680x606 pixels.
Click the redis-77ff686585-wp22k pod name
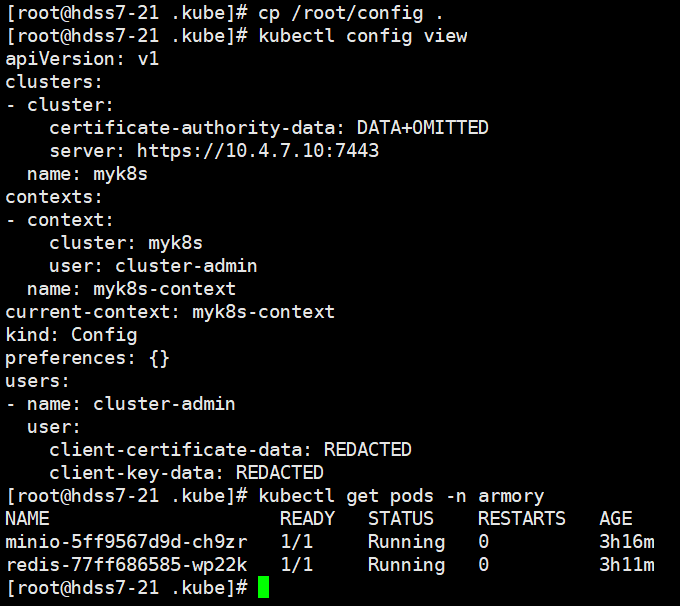point(126,565)
